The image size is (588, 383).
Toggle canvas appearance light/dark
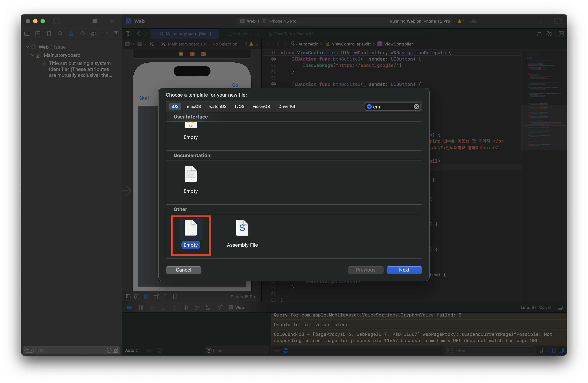point(146,297)
